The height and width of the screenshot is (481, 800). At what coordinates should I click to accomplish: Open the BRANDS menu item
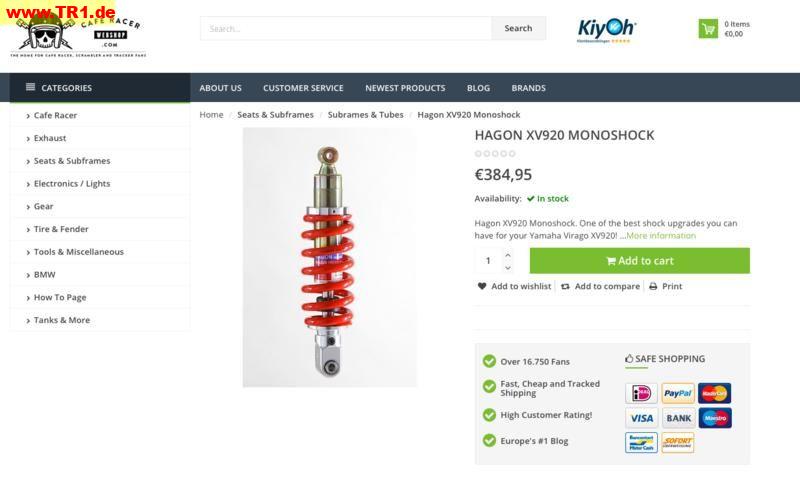(x=529, y=88)
